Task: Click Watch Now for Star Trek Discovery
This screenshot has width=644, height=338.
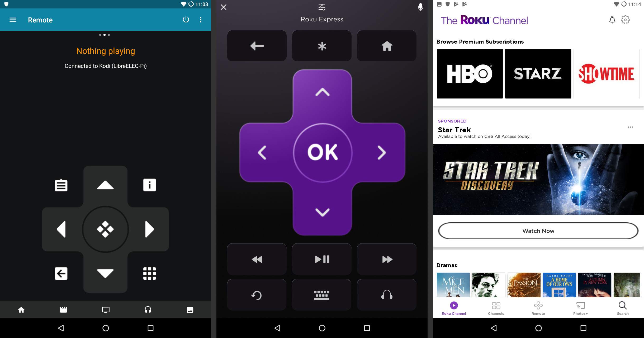Action: click(538, 231)
